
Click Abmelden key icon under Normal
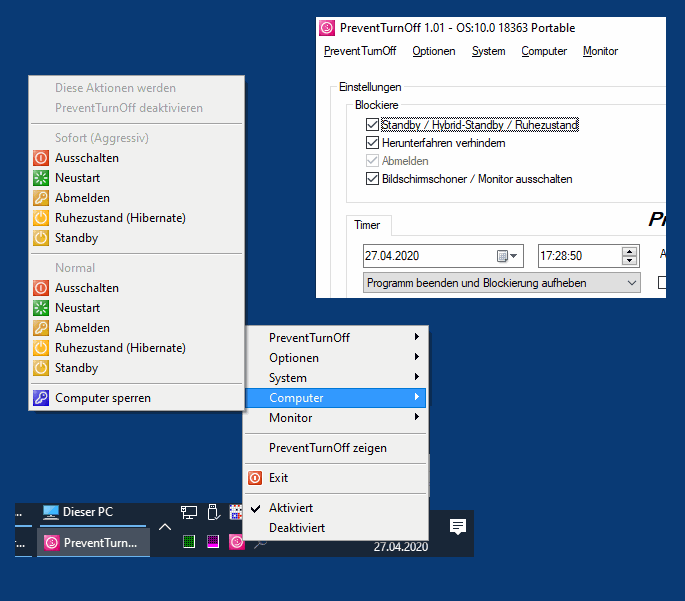click(x=41, y=328)
